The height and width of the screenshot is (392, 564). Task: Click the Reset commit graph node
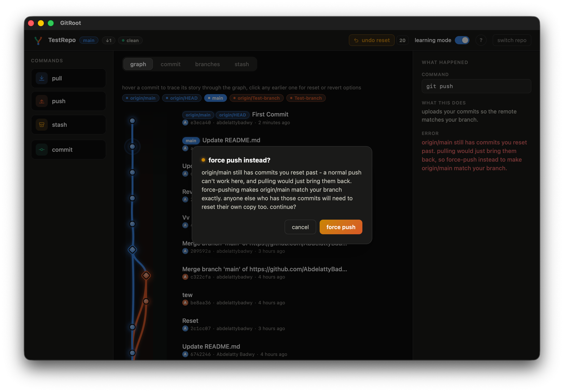click(133, 327)
